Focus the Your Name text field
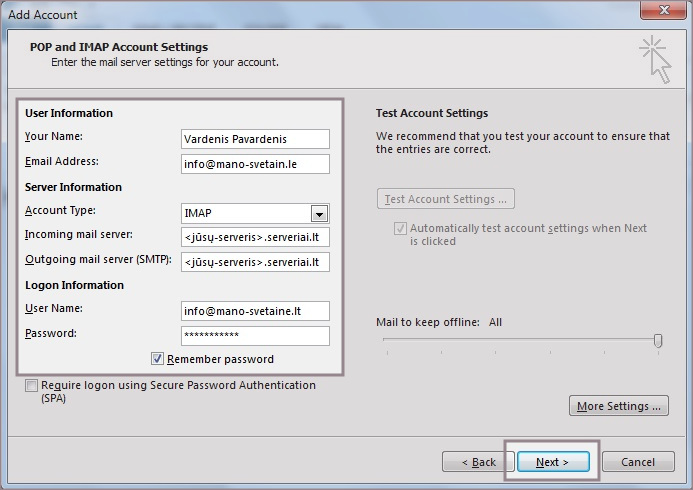Image resolution: width=693 pixels, height=490 pixels. (x=255, y=139)
